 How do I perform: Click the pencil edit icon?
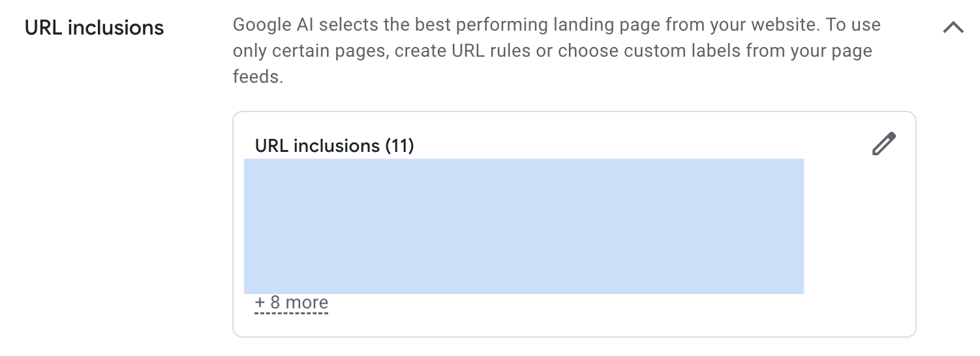click(x=884, y=144)
